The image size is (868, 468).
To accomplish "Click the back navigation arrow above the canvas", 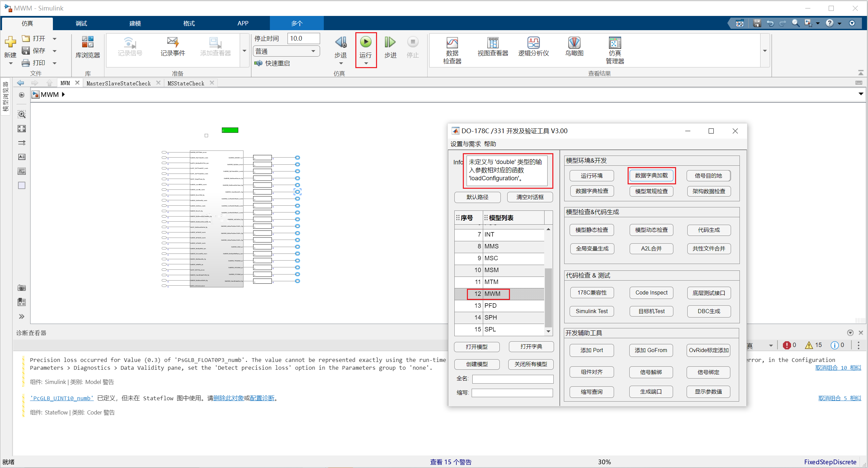I will coord(20,83).
